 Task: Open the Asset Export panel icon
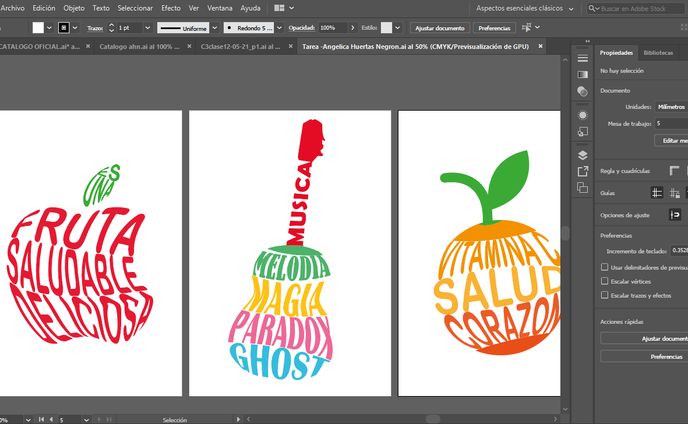coord(582,171)
